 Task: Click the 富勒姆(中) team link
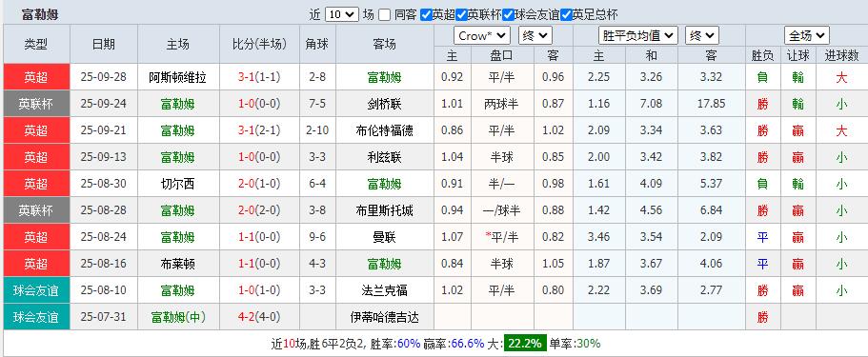[x=178, y=317]
